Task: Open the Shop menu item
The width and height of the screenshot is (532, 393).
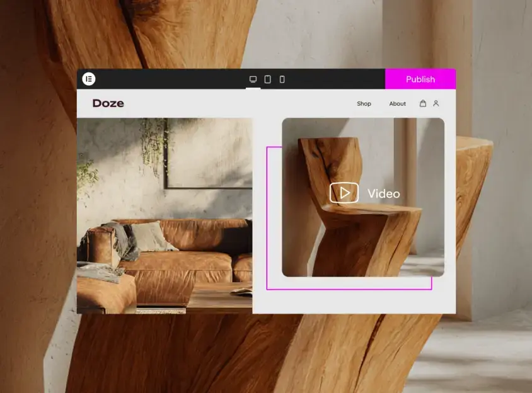Action: click(364, 104)
